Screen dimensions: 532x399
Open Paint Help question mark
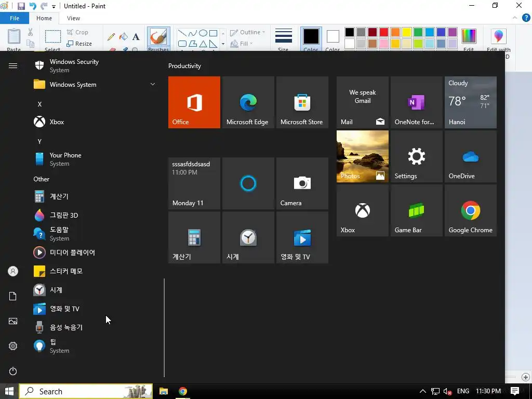click(x=526, y=18)
